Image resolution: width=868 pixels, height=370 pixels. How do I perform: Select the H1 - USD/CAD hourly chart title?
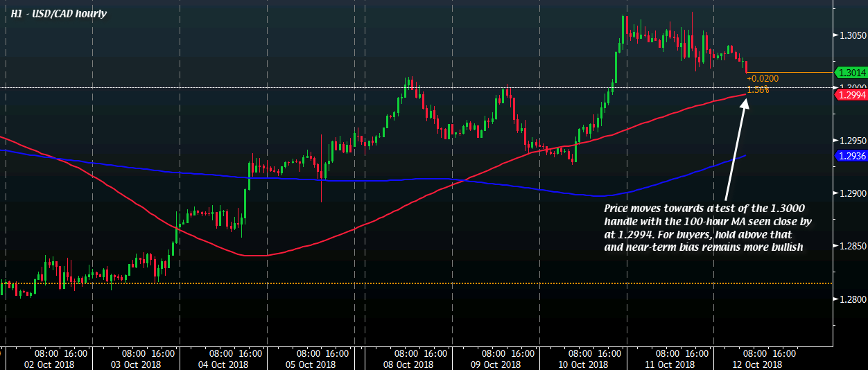[58, 13]
